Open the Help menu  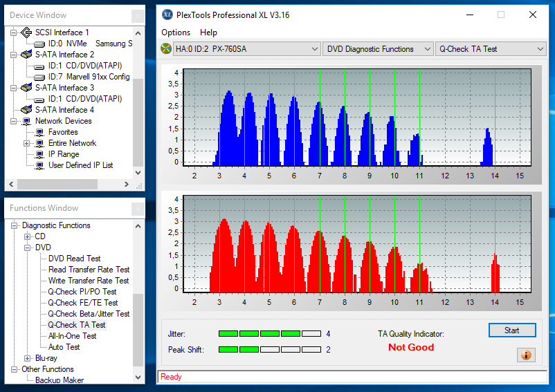[x=208, y=32]
